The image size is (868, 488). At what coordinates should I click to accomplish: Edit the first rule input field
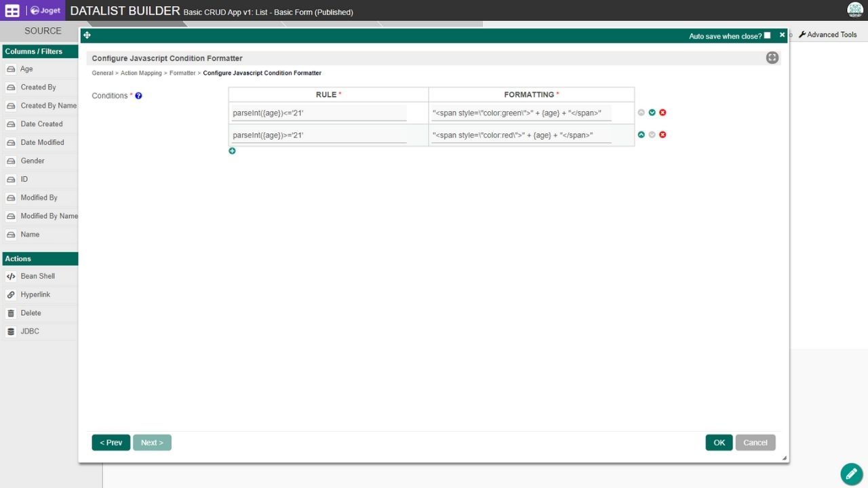319,113
